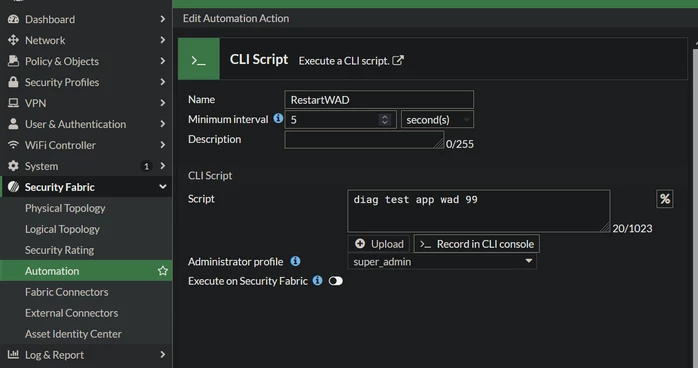Click the Security Profiles lock icon

pos(13,82)
